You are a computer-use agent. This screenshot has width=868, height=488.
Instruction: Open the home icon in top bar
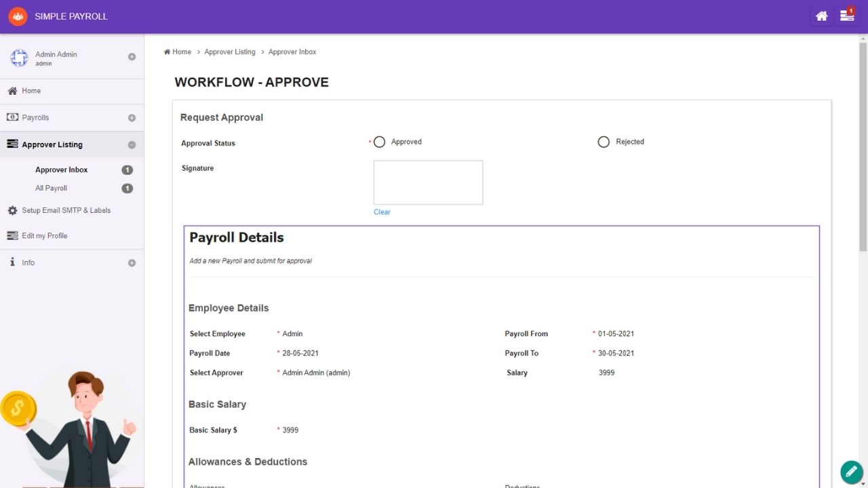[x=821, y=16]
